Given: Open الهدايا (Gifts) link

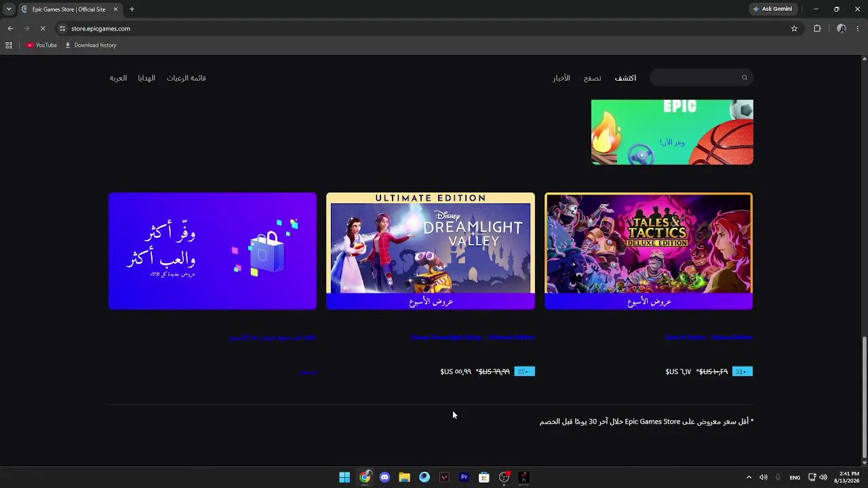Looking at the screenshot, I should pyautogui.click(x=146, y=78).
